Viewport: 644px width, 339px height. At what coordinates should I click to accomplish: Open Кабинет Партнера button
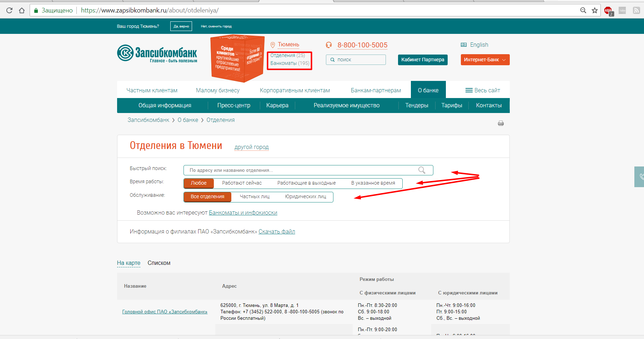[423, 60]
